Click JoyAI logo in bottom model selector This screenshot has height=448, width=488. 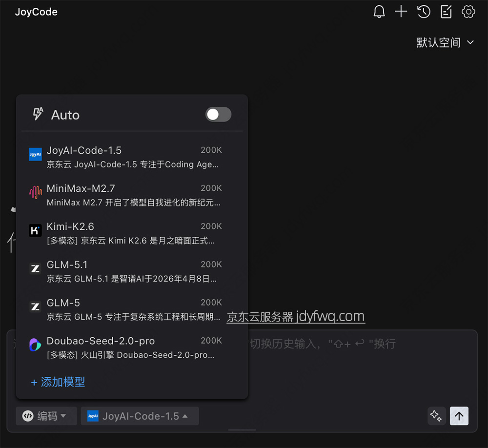tap(93, 416)
